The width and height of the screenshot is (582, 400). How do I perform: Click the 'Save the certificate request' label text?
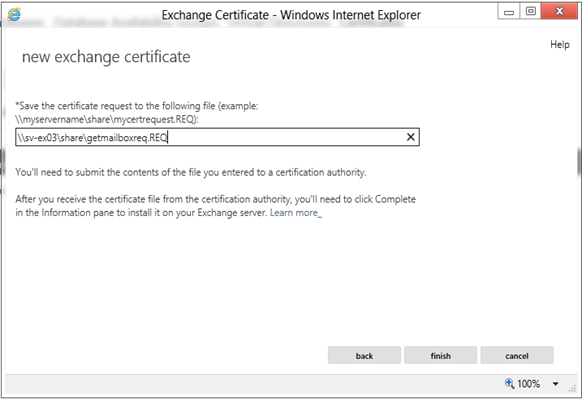click(x=137, y=112)
